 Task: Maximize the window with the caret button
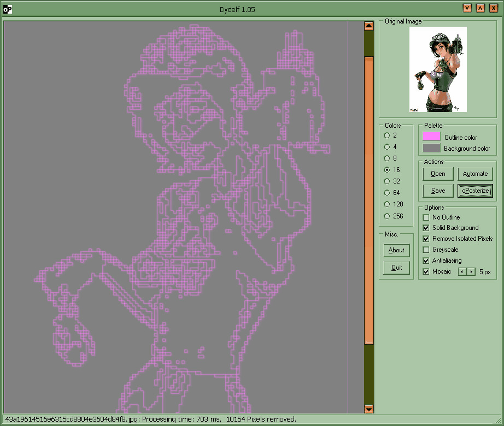click(x=480, y=8)
